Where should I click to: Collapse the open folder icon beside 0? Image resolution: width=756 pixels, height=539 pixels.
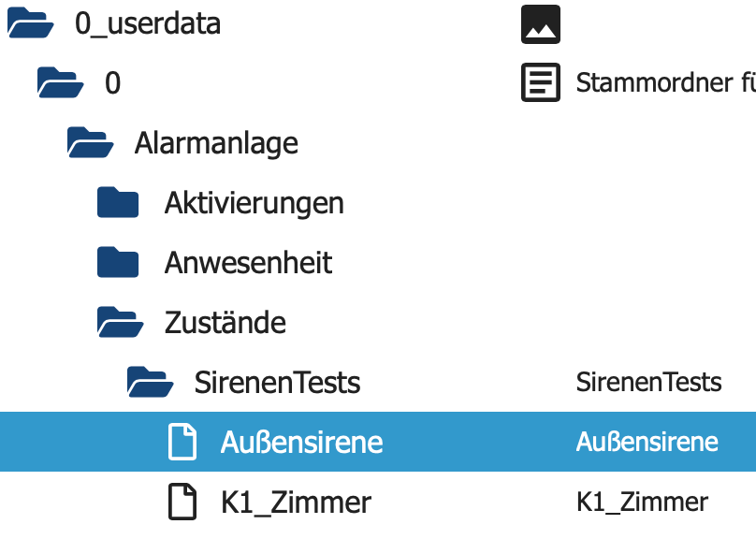[x=60, y=83]
